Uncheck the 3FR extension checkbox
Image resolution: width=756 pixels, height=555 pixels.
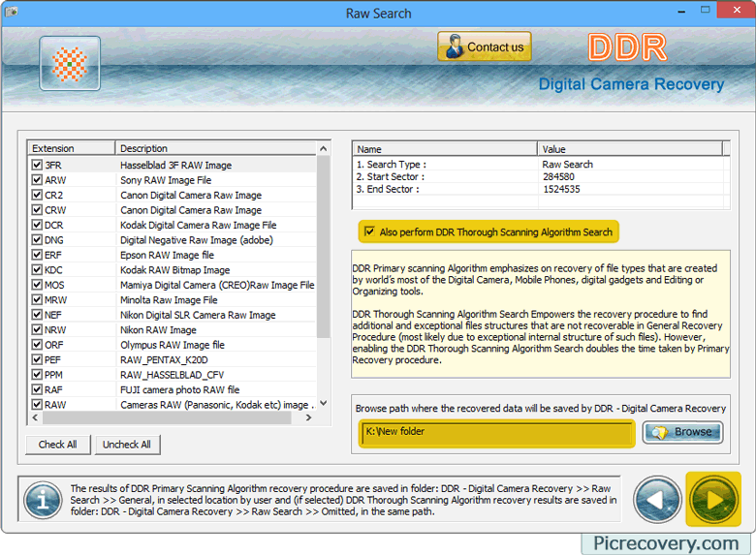(37, 165)
